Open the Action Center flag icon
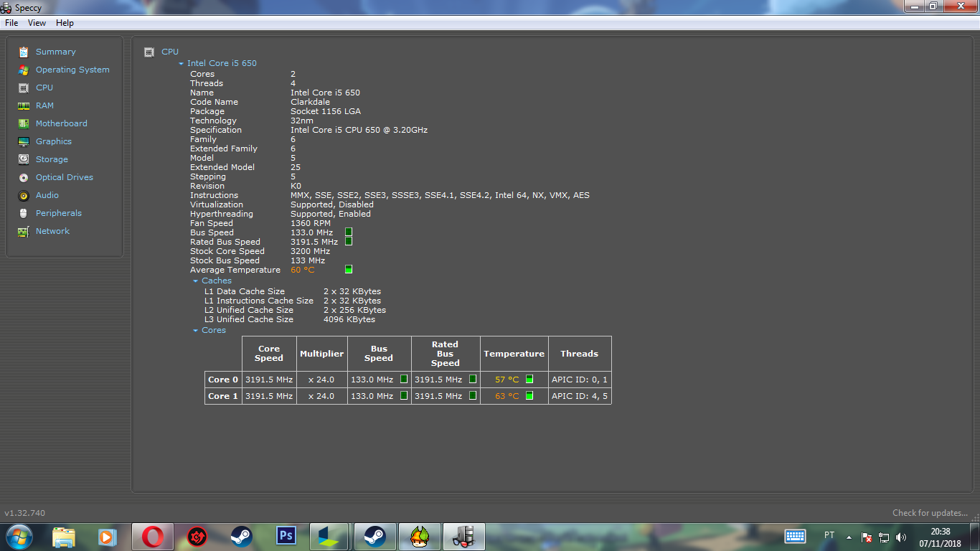The height and width of the screenshot is (551, 980). (x=867, y=537)
